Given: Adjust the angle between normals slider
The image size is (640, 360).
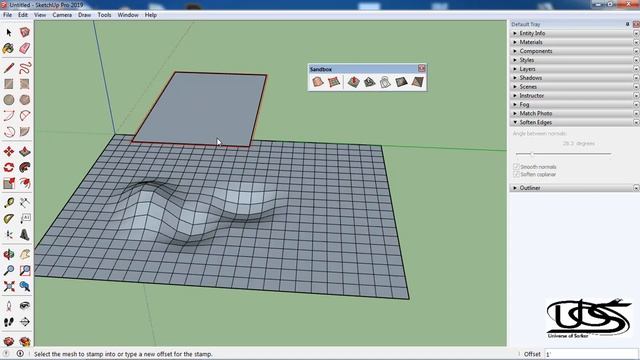Looking at the screenshot, I should coord(532,153).
